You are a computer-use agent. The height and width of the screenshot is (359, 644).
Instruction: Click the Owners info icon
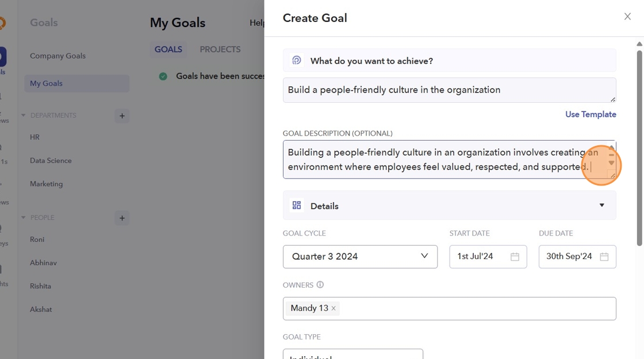[320, 285]
